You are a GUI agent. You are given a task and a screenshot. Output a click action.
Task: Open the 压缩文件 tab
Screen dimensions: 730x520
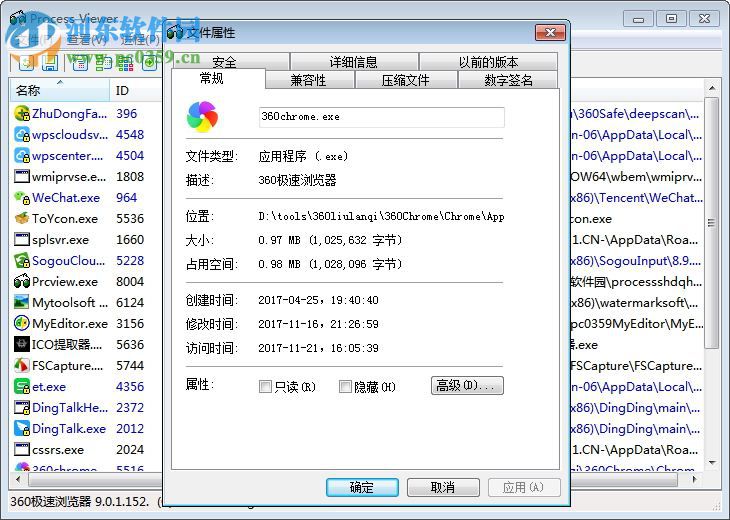point(406,80)
